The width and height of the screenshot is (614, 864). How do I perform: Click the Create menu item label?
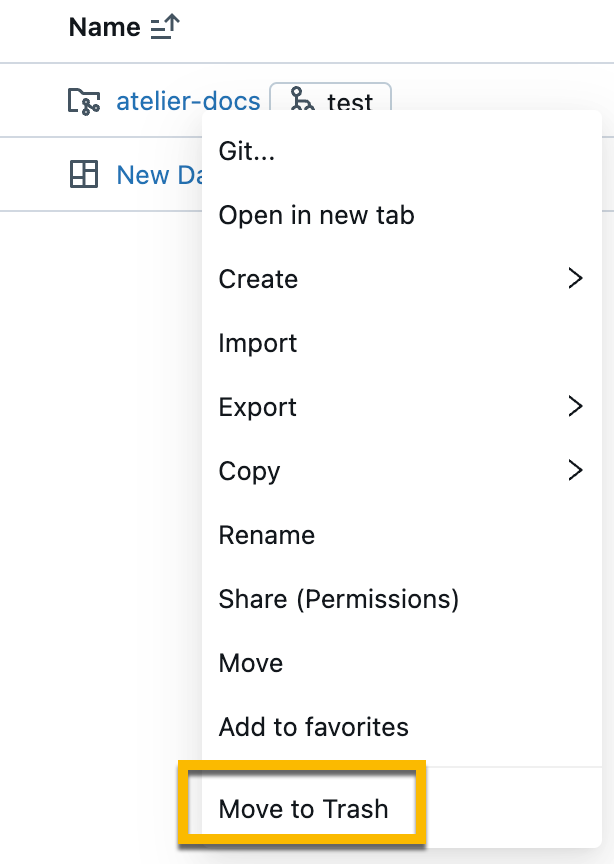pyautogui.click(x=258, y=279)
